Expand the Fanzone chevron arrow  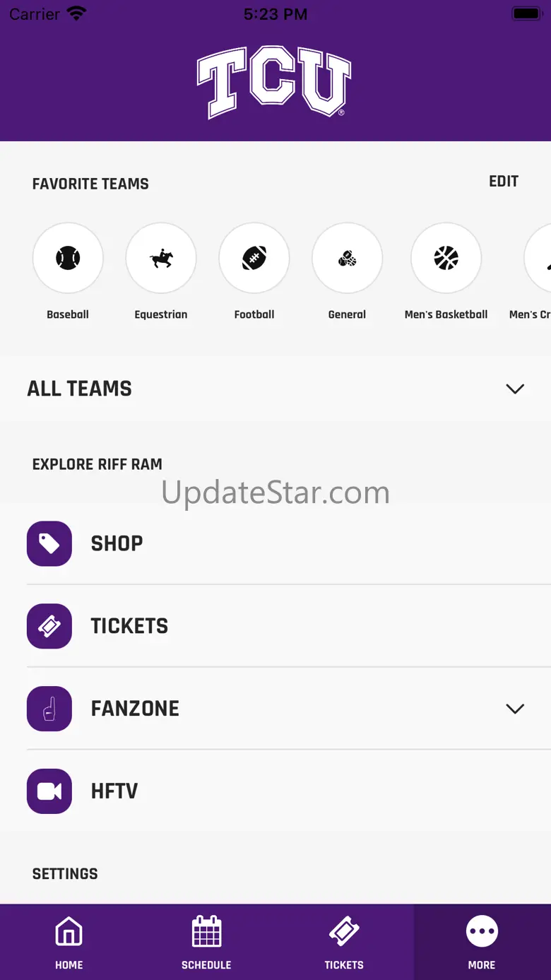coord(515,709)
